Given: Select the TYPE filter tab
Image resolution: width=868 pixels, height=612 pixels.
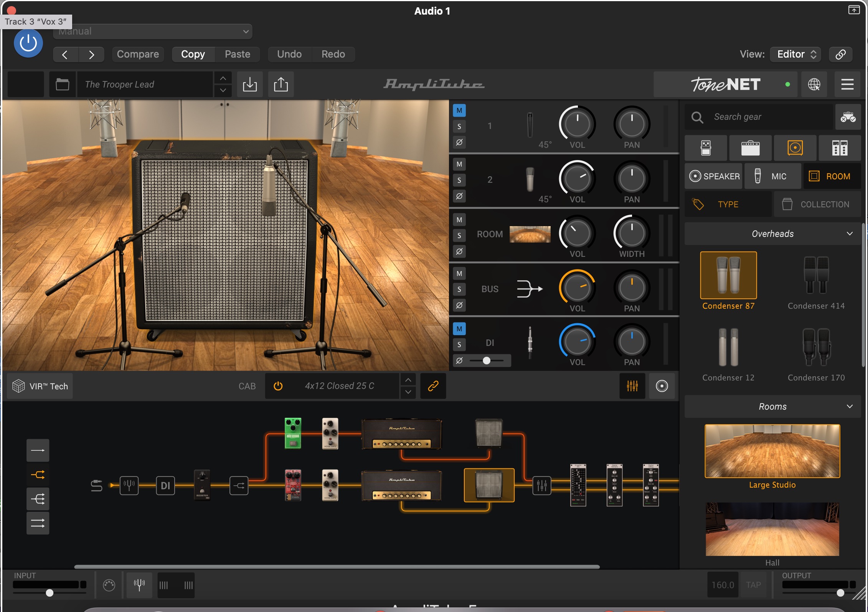Looking at the screenshot, I should point(728,204).
